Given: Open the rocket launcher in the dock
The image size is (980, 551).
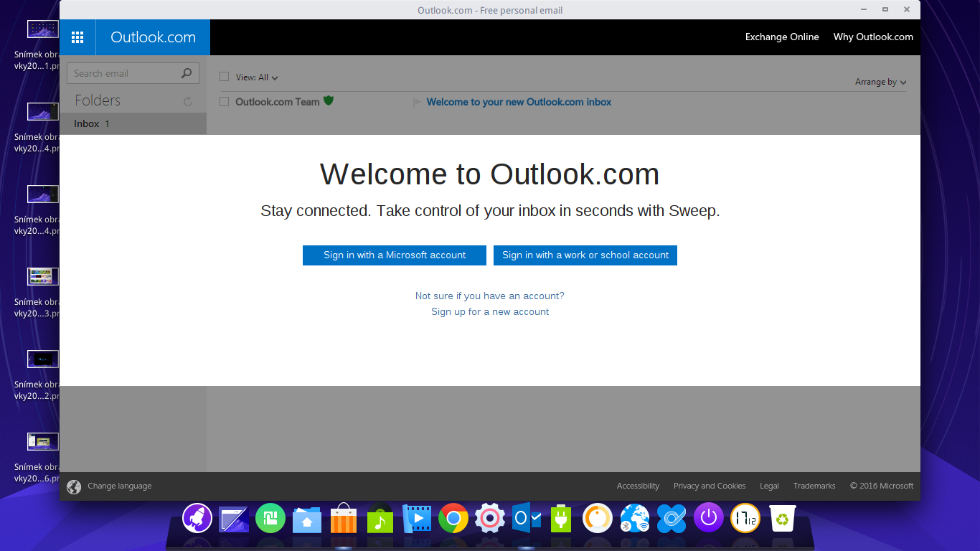Looking at the screenshot, I should [197, 517].
